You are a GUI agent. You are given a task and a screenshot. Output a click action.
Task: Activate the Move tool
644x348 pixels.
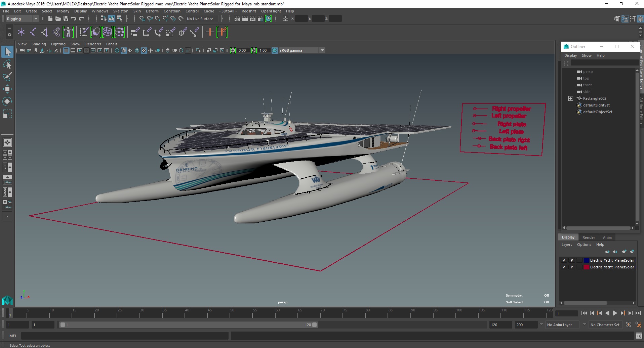pos(7,89)
